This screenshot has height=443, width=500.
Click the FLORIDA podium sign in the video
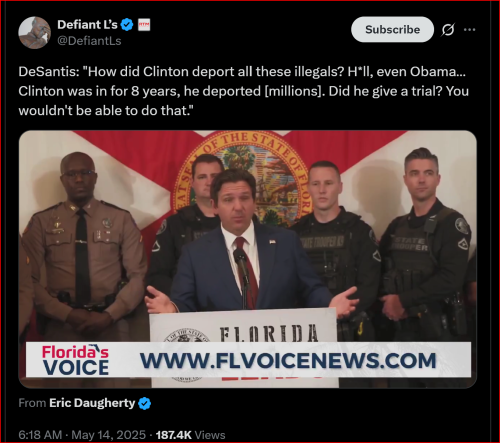[269, 333]
